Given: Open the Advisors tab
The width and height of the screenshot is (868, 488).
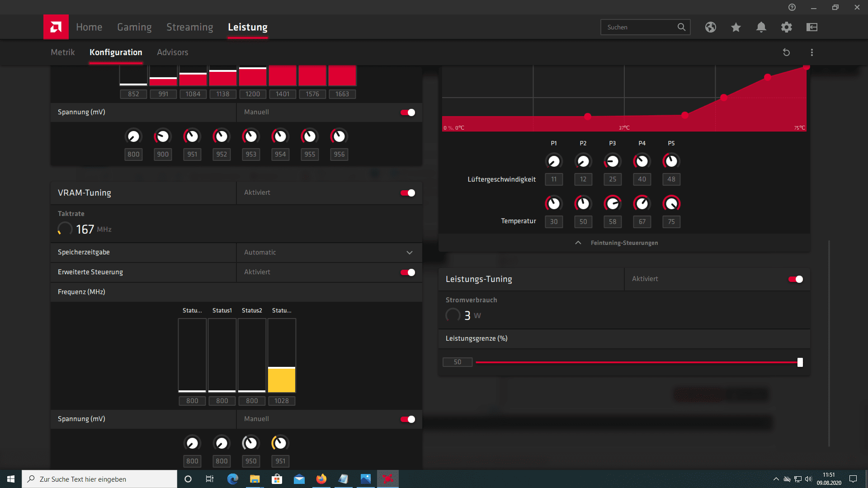Looking at the screenshot, I should coord(172,52).
